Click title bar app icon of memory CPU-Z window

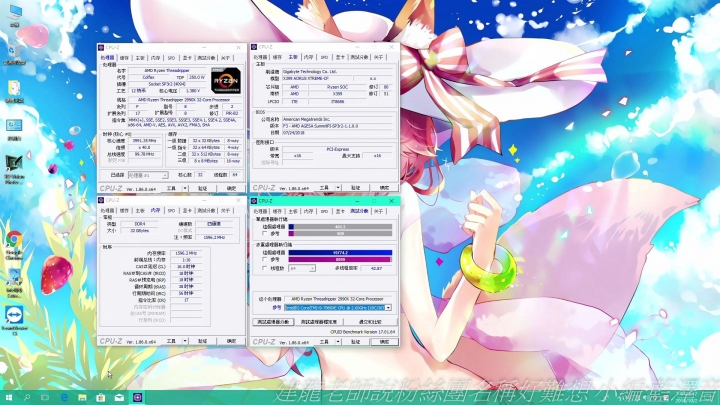point(101,200)
